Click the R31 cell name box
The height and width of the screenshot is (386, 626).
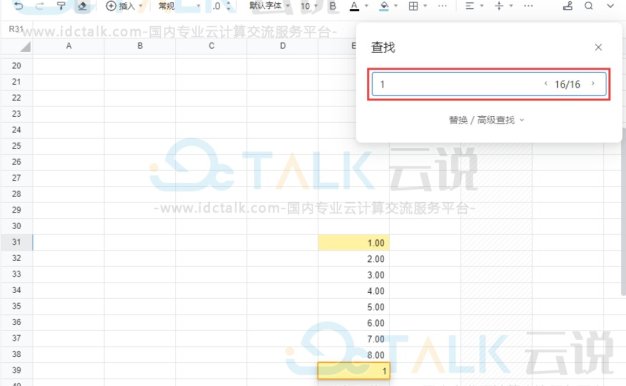point(16,29)
